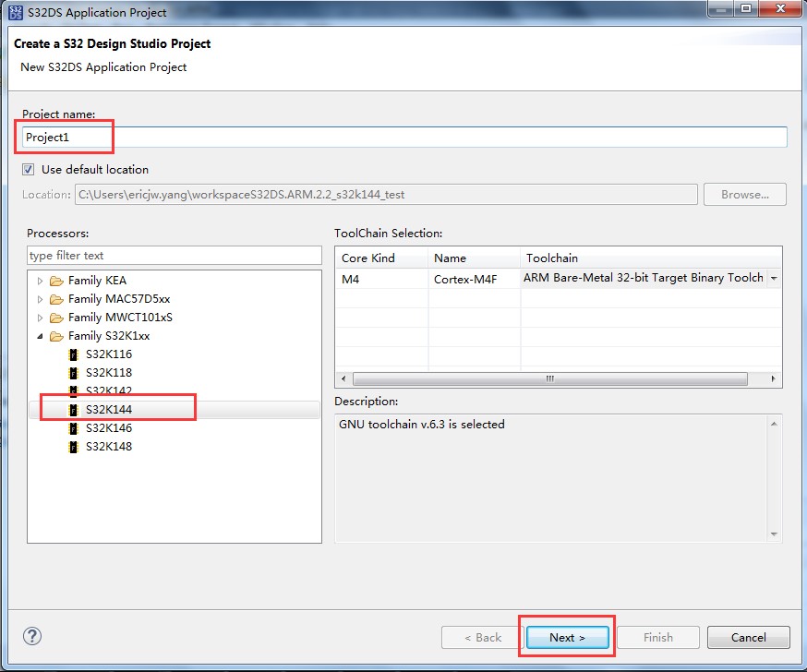Select the S32K148 processor

109,447
